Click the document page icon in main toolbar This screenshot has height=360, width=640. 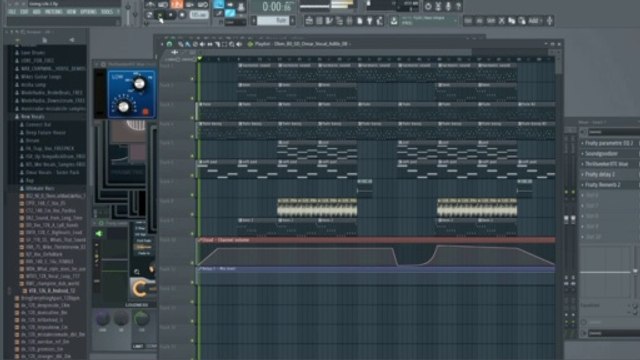click(x=360, y=21)
